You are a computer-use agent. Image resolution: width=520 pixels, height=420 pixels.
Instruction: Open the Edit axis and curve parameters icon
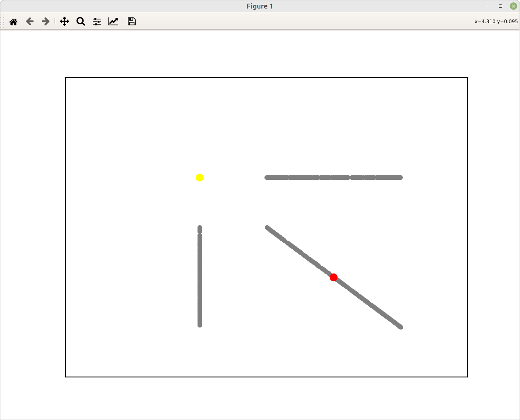point(113,22)
